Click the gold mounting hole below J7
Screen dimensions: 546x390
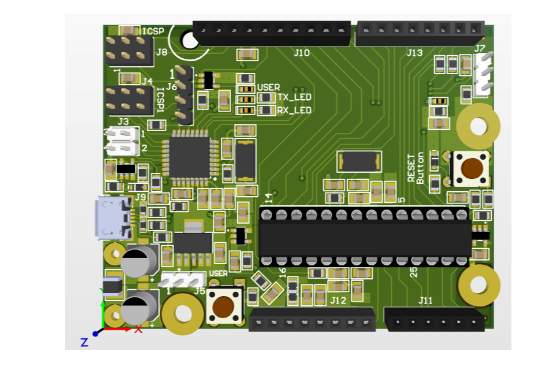tap(478, 126)
